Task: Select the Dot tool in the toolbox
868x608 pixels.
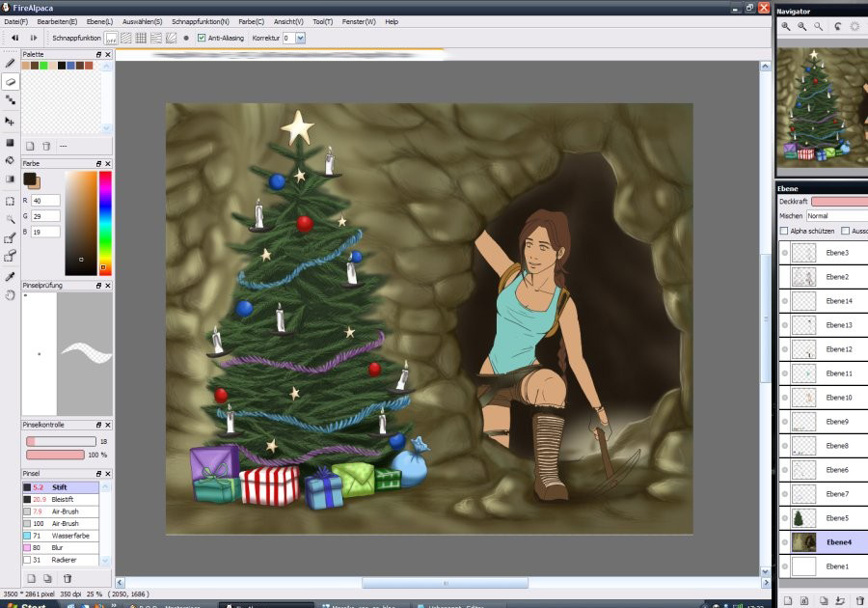Action: [10, 100]
